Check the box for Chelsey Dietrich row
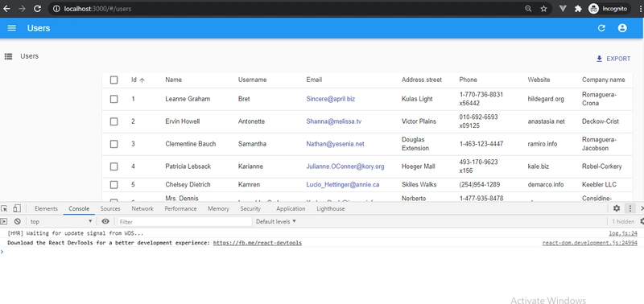 click(114, 185)
